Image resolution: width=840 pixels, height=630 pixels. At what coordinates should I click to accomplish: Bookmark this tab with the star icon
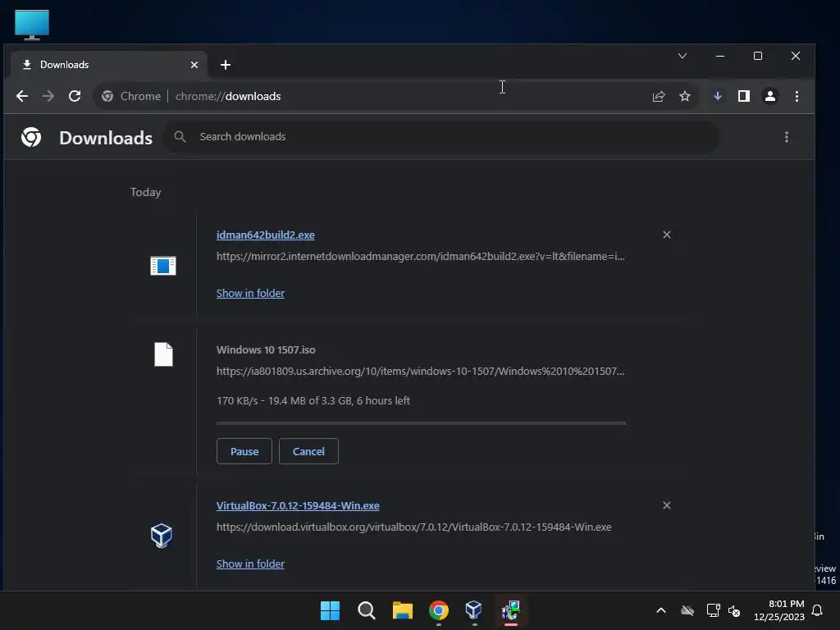pyautogui.click(x=685, y=97)
